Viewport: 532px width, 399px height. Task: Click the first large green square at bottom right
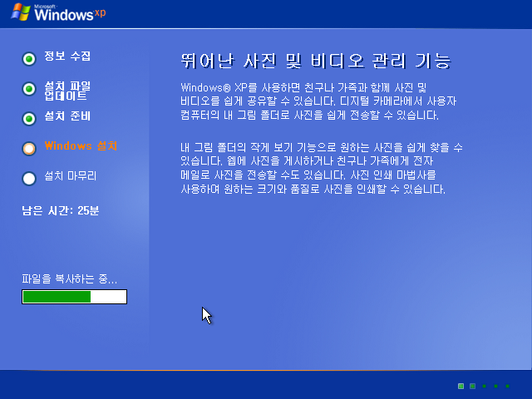pyautogui.click(x=461, y=386)
